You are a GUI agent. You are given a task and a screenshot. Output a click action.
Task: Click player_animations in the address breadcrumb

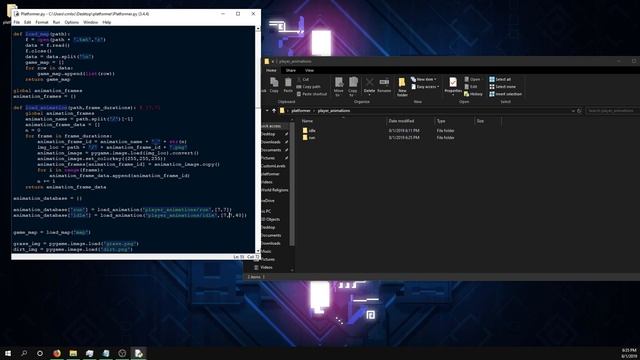(334, 111)
